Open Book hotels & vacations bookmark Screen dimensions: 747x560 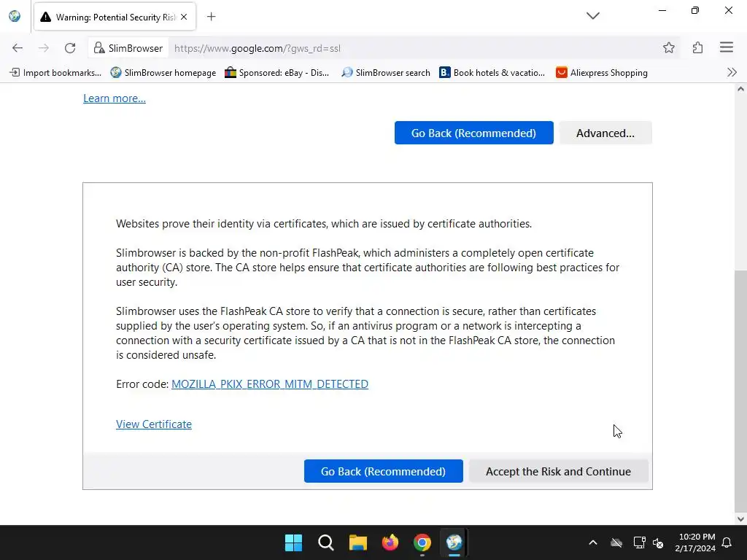pyautogui.click(x=492, y=72)
